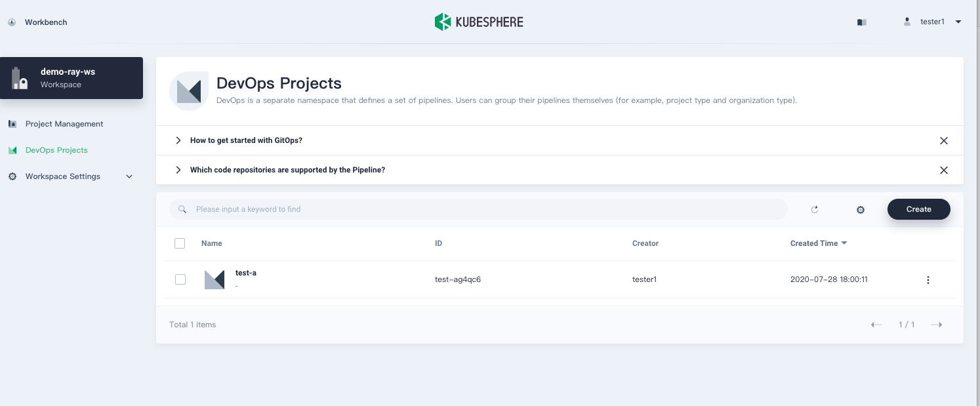980x406 pixels.
Task: Open the tester1 account dropdown arrow
Action: pyautogui.click(x=958, y=22)
